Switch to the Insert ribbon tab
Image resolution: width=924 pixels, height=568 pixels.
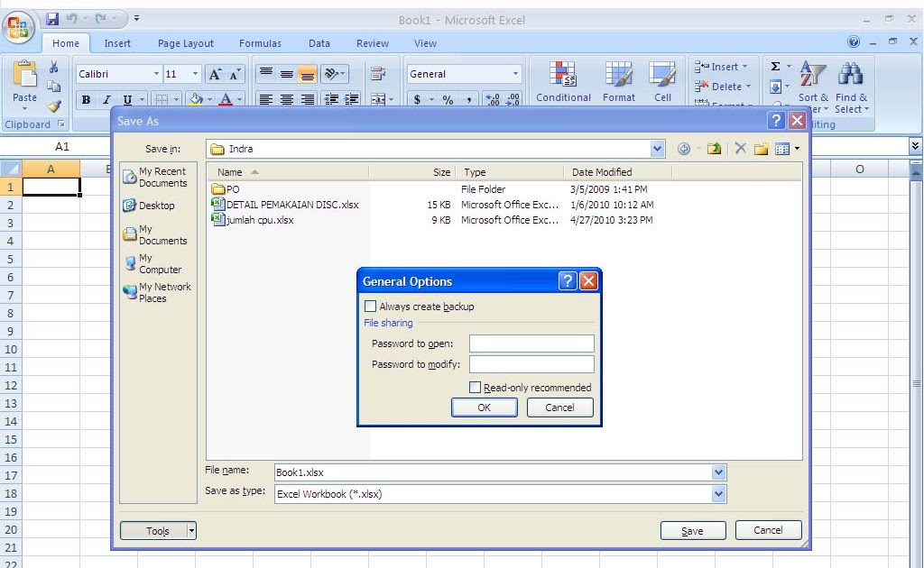[x=117, y=43]
